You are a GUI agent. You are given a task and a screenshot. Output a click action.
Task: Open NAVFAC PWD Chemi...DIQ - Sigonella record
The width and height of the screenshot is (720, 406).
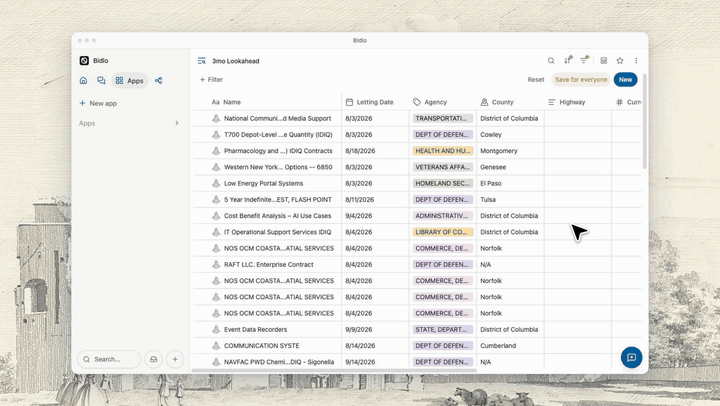click(x=279, y=362)
